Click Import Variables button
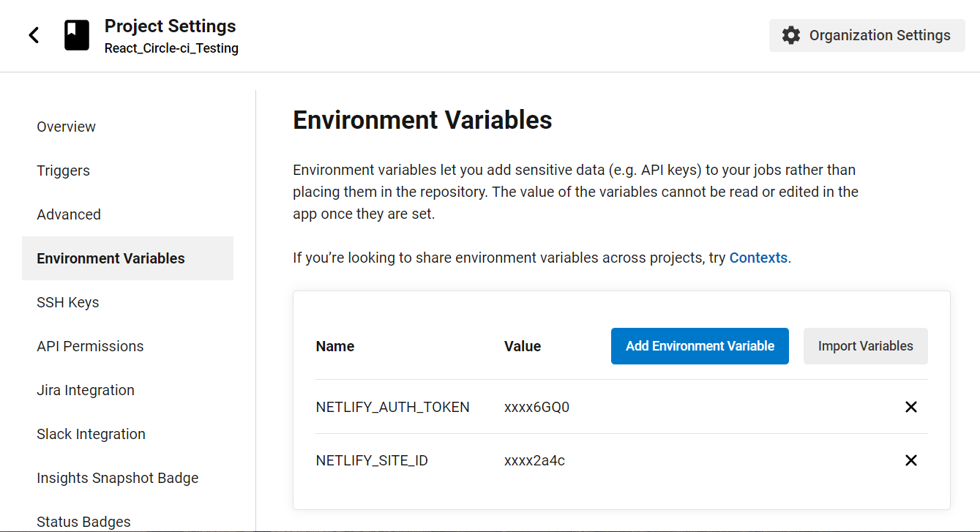 (866, 346)
